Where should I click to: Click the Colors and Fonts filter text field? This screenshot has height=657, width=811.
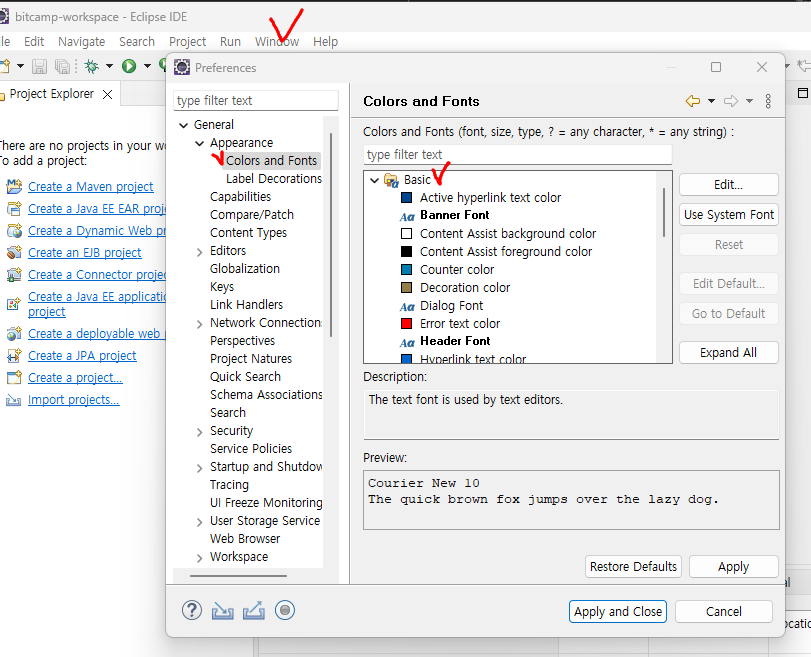pyautogui.click(x=517, y=155)
